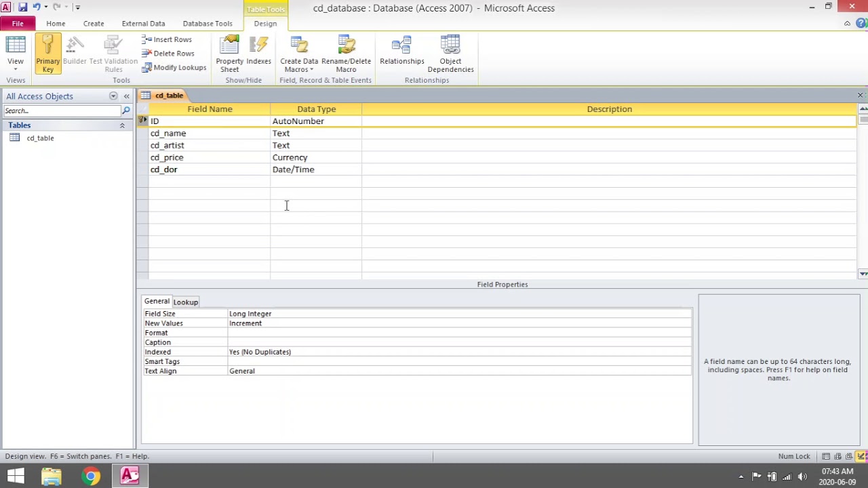Click the Datasheet View status bar icon
Screen dimensions: 868x488
pos(826,457)
